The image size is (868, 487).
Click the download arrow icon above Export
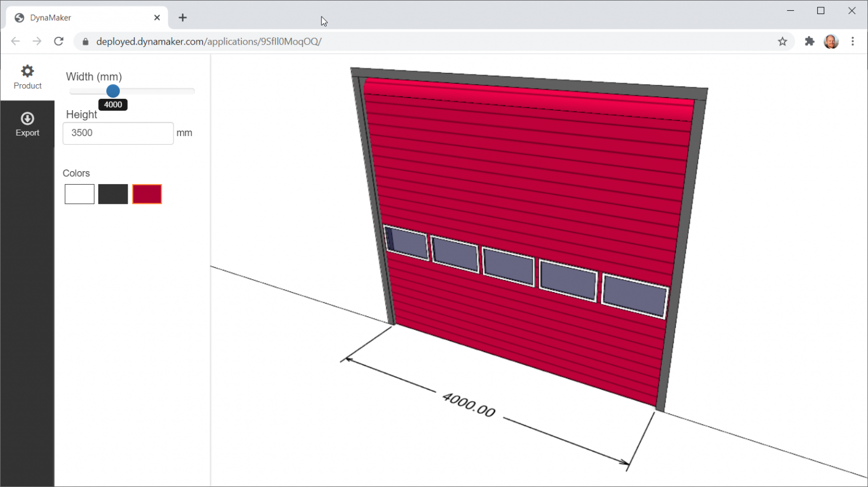(x=27, y=118)
